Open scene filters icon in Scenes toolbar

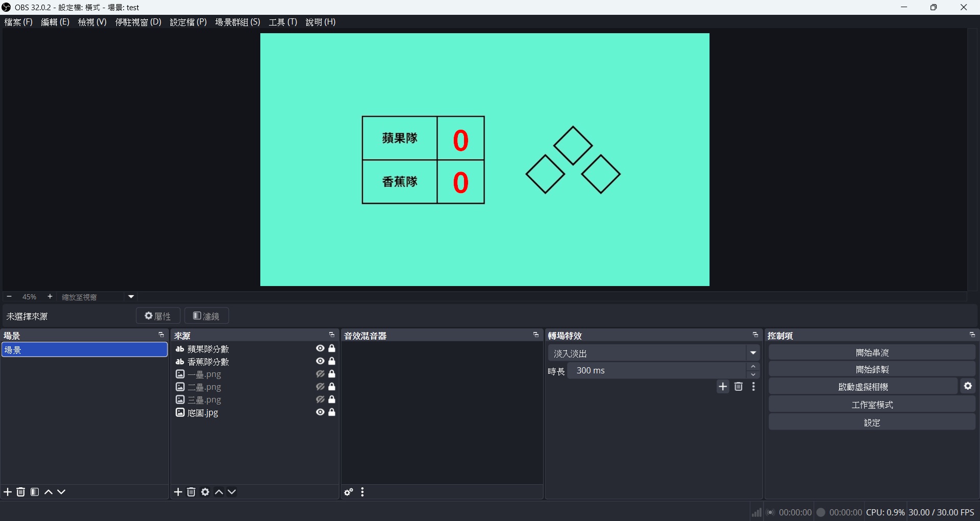pyautogui.click(x=35, y=492)
